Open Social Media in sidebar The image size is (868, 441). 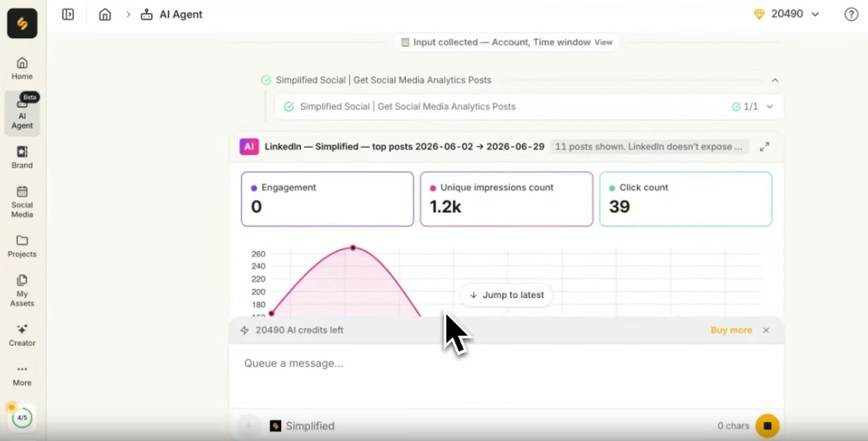pos(22,202)
